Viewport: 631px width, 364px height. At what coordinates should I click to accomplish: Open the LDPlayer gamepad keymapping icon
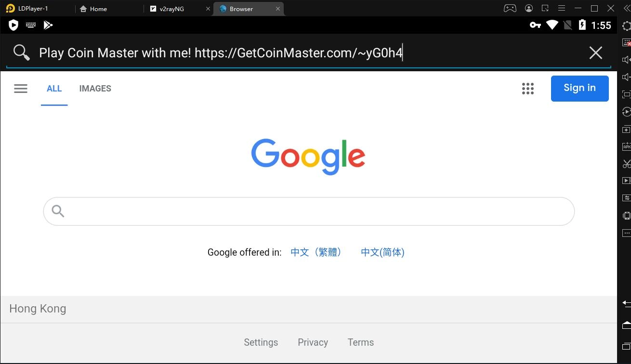point(510,8)
